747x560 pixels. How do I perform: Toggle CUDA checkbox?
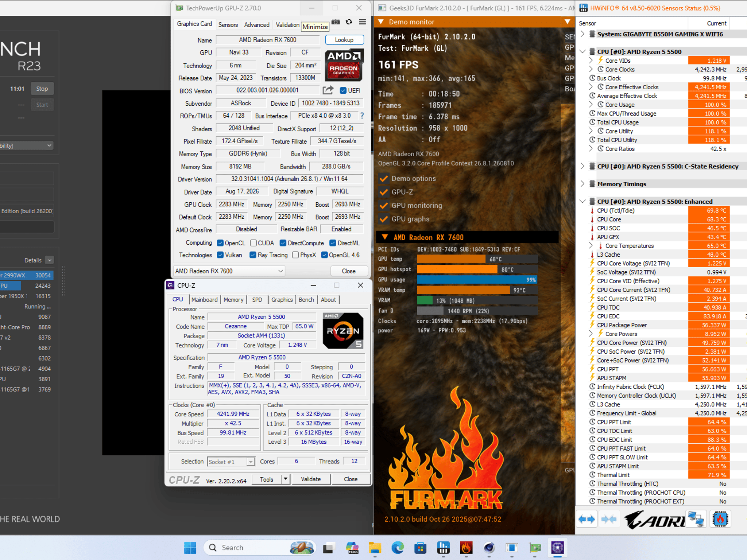(x=253, y=243)
